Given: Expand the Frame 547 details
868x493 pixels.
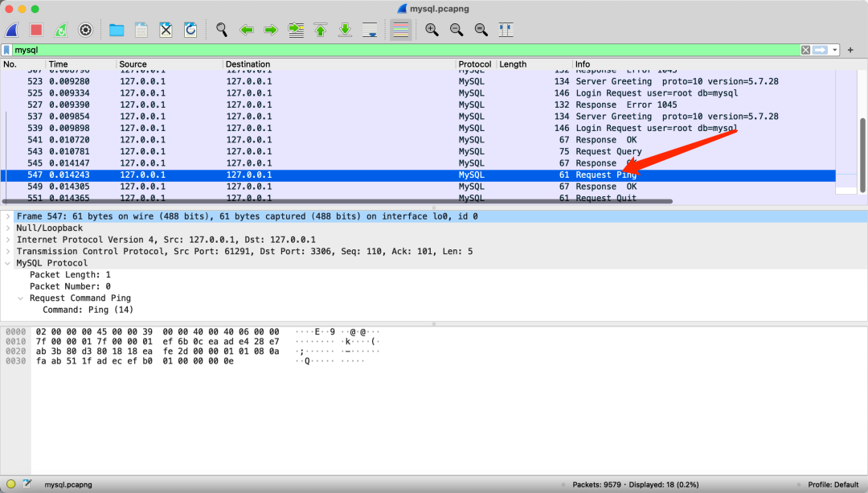Looking at the screenshot, I should point(8,216).
